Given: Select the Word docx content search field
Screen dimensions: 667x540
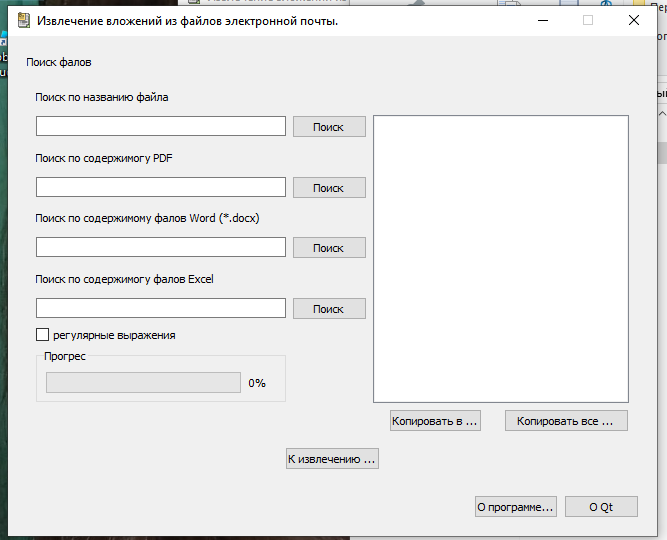Looking at the screenshot, I should (x=161, y=247).
